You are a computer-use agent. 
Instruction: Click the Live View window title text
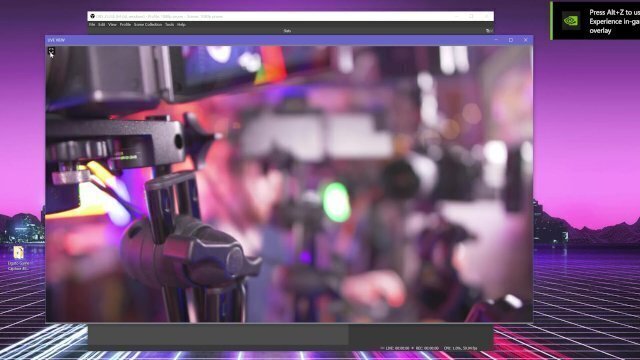[56, 40]
